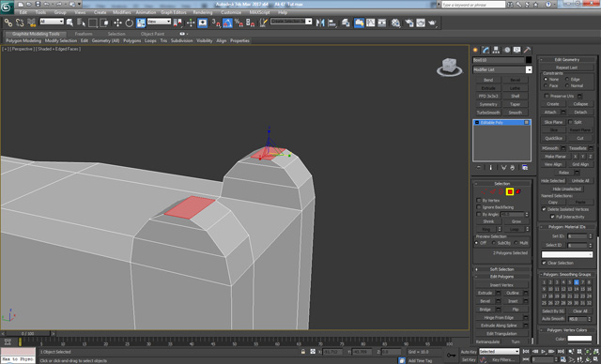Open the Utilities hammer panel tab
601x364 pixels.
pos(528,50)
